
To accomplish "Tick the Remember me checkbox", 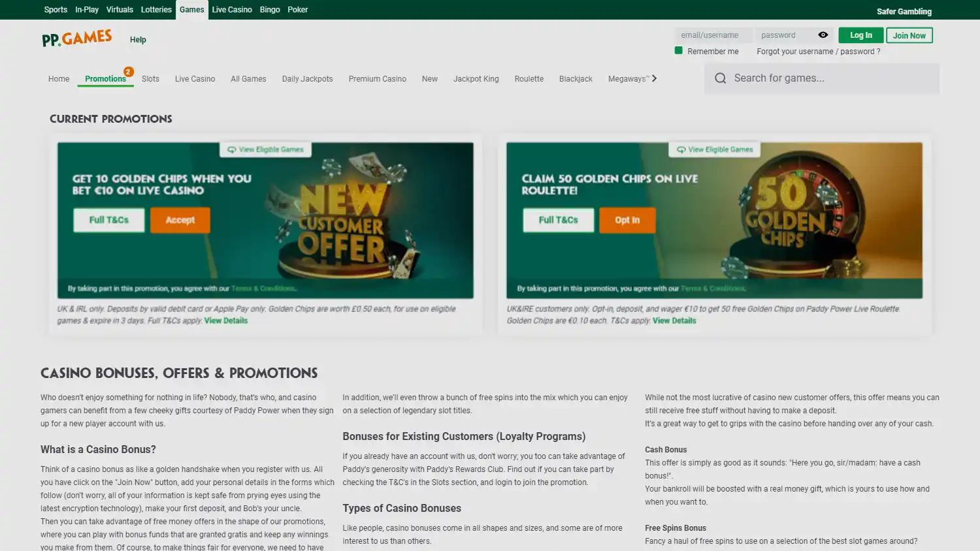I will pos(678,50).
